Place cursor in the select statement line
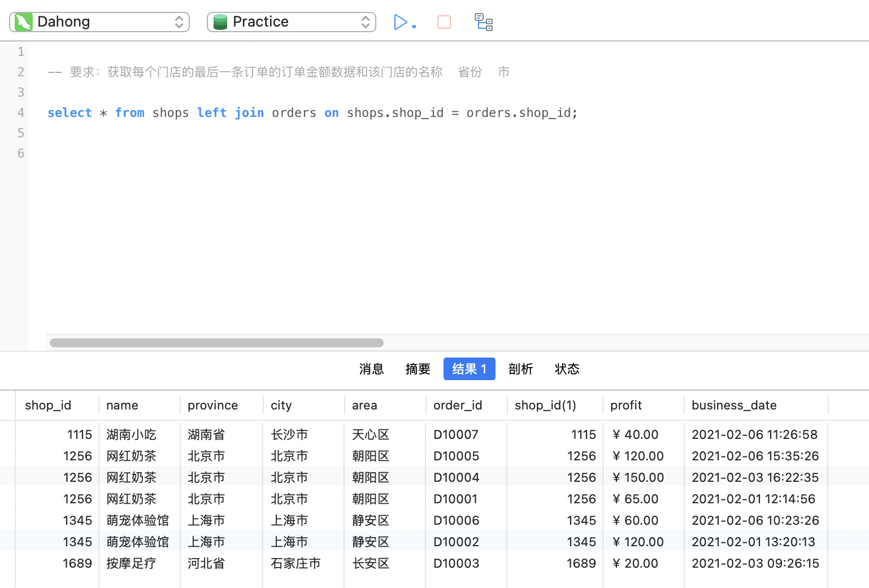The image size is (869, 588). (312, 113)
